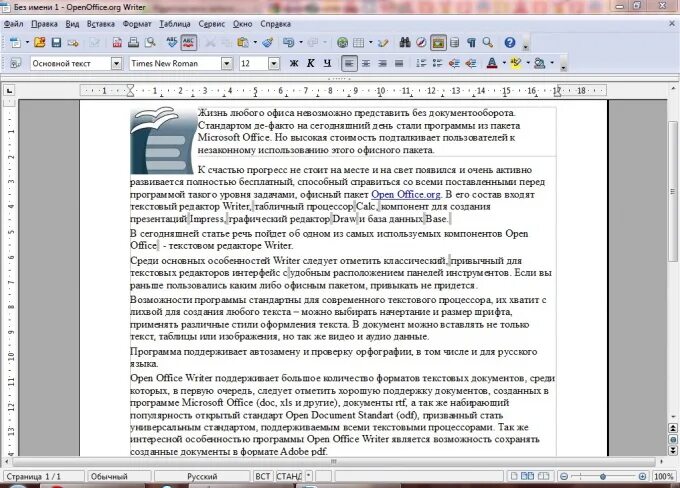The height and width of the screenshot is (488, 680).
Task: Export directly as PDF icon
Action: coord(117,43)
